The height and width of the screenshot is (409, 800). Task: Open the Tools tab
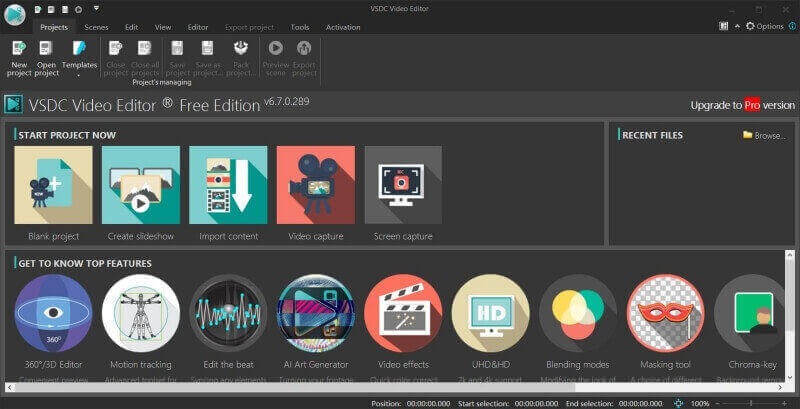300,28
